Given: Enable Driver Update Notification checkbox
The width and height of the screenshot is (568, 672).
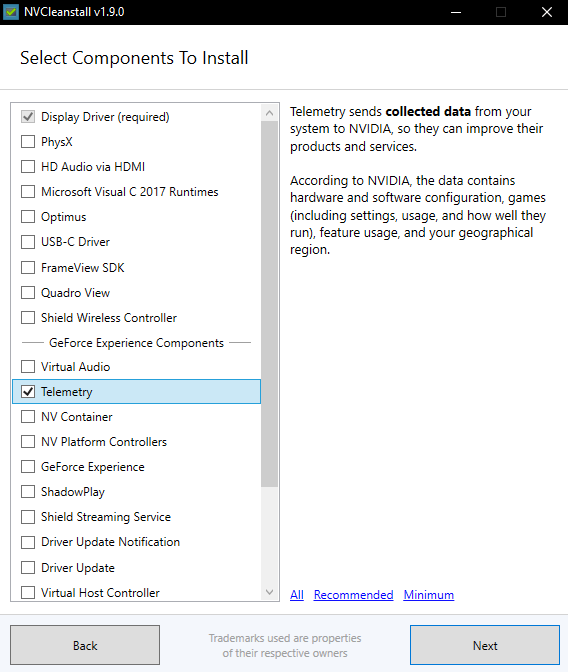Looking at the screenshot, I should [x=28, y=542].
